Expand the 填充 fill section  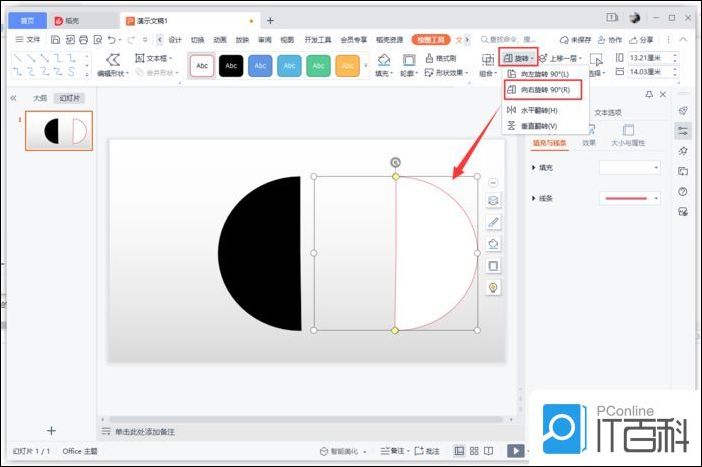pos(534,168)
